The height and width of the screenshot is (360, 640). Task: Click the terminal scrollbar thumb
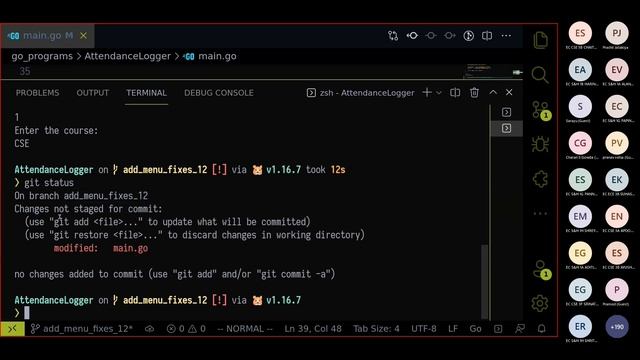click(484, 281)
